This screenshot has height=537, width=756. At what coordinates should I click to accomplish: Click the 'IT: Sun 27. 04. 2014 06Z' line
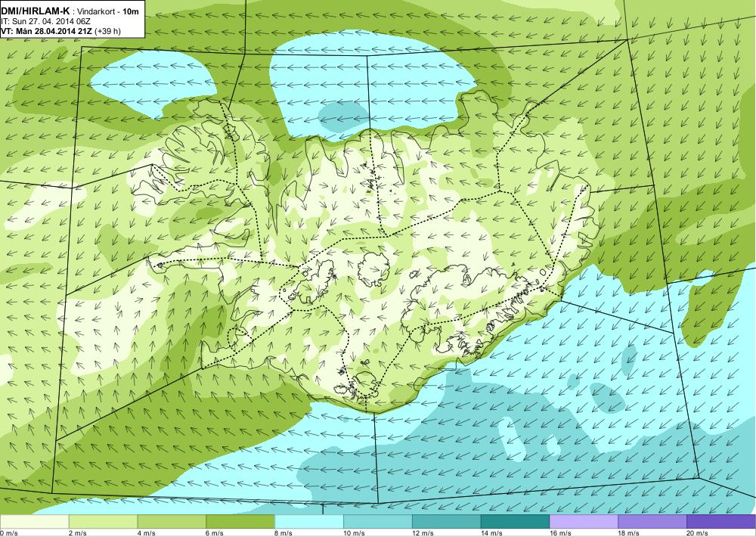(46, 22)
